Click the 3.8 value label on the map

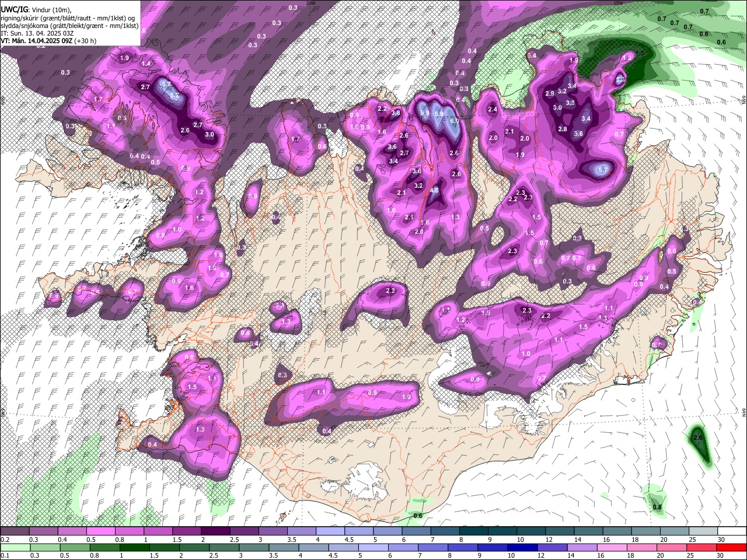396,113
